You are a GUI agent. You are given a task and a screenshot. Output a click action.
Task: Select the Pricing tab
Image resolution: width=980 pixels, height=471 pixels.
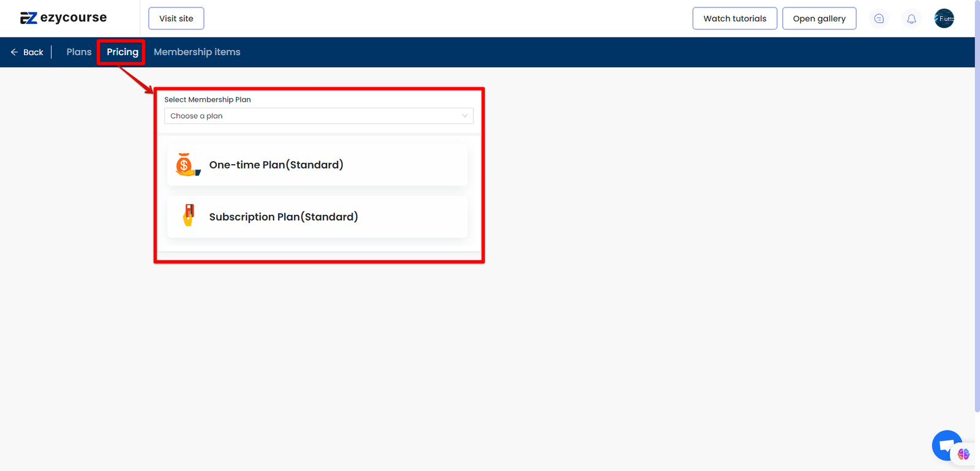coord(123,52)
